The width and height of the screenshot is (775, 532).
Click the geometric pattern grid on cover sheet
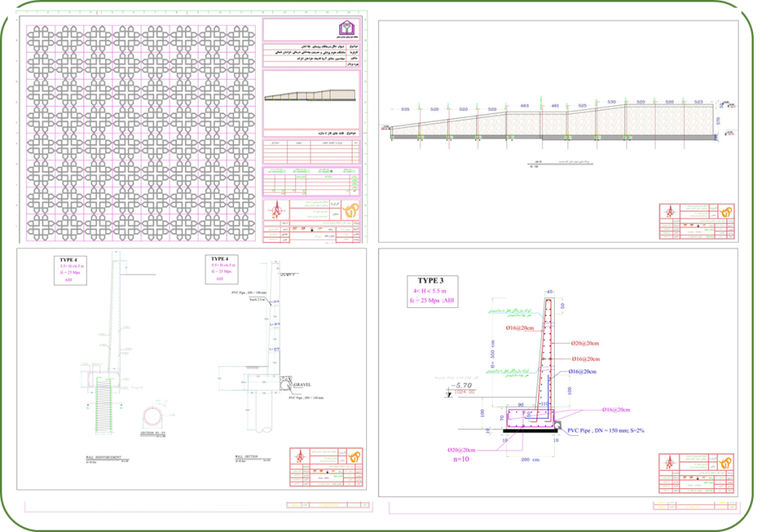[140, 132]
